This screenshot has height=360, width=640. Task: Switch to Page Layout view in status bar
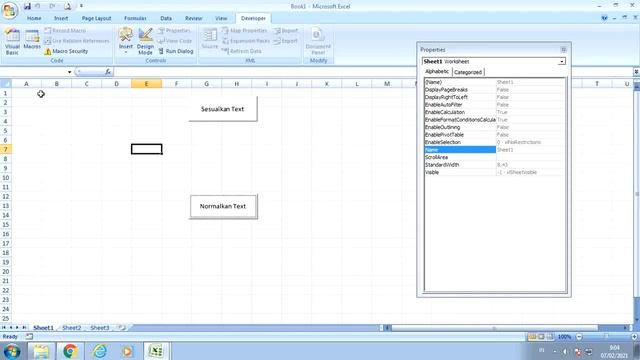click(541, 337)
